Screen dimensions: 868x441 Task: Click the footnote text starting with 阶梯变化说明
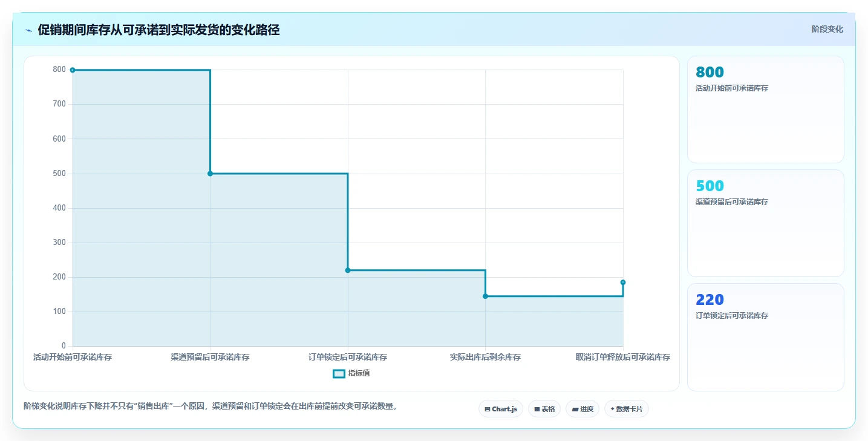point(212,407)
